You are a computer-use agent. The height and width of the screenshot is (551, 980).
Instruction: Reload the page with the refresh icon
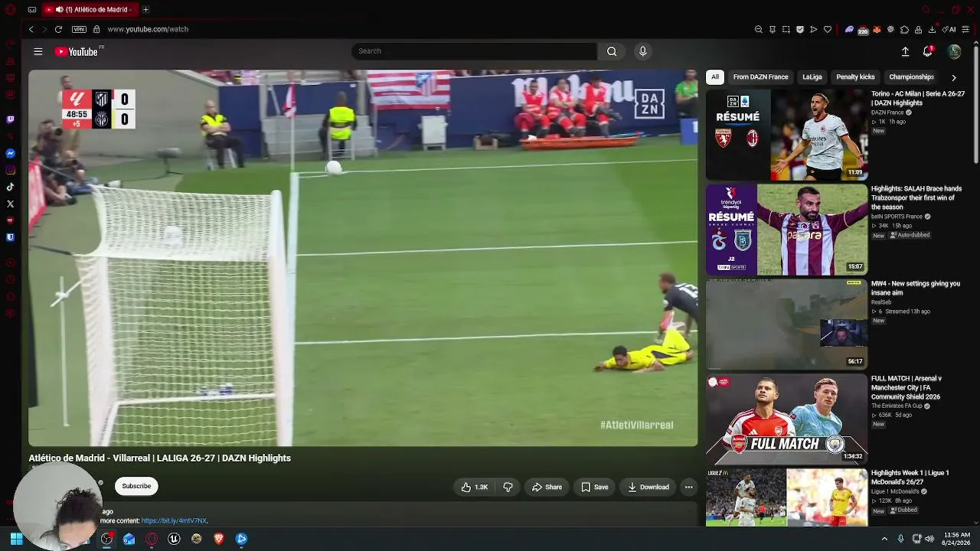[58, 29]
